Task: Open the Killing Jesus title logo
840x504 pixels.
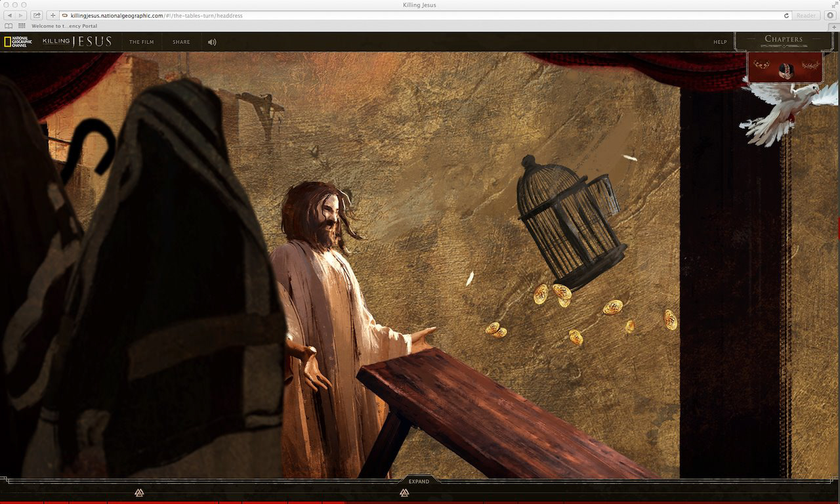Action: click(77, 42)
